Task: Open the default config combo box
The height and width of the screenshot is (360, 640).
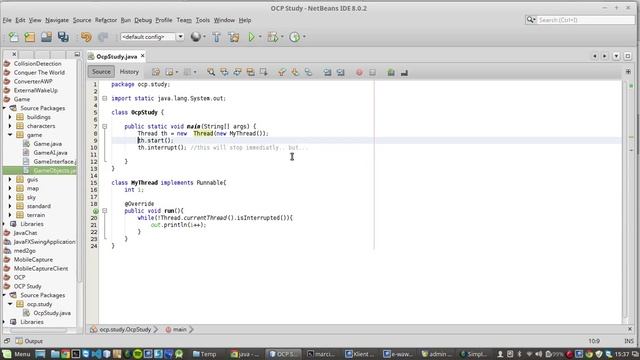Action: pos(152,37)
